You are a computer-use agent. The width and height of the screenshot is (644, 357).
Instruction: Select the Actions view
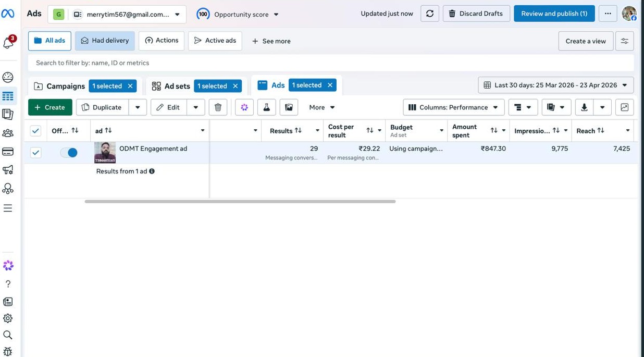162,41
